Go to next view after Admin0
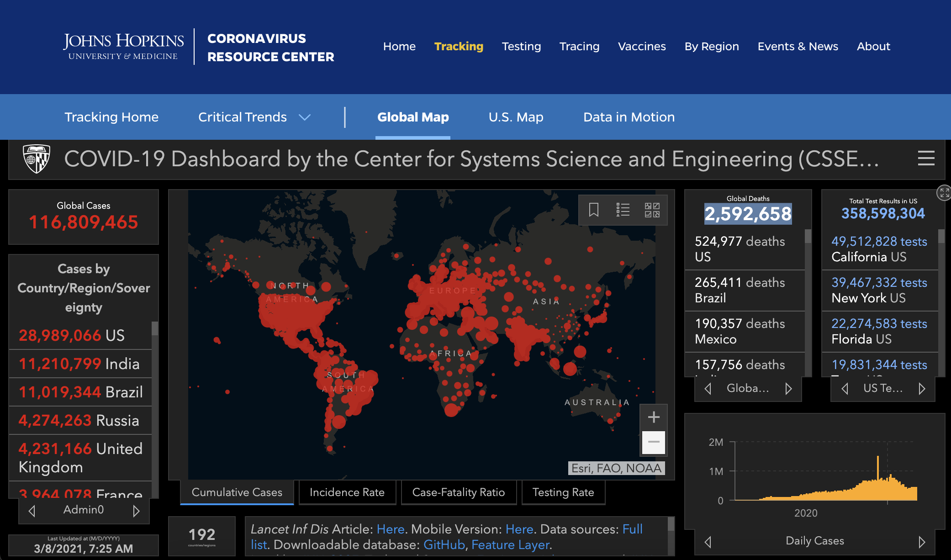 (x=136, y=511)
